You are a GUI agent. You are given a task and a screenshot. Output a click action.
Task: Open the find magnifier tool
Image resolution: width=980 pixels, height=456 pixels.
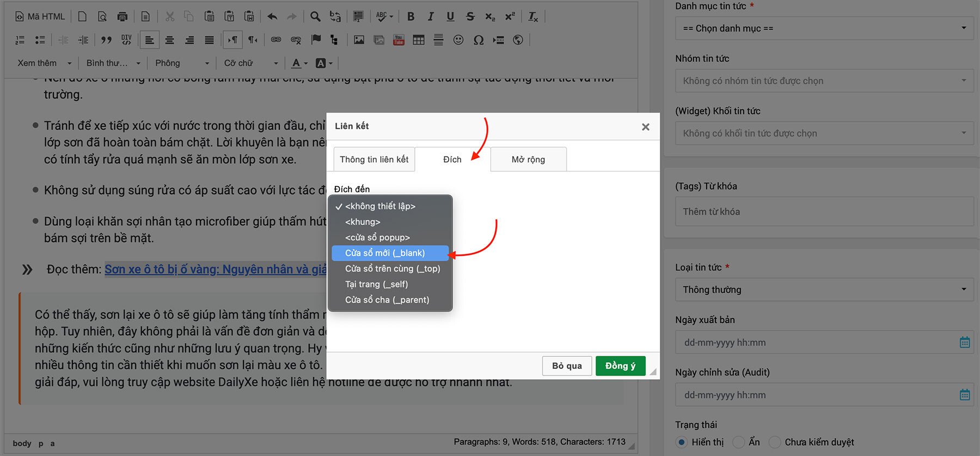tap(315, 16)
